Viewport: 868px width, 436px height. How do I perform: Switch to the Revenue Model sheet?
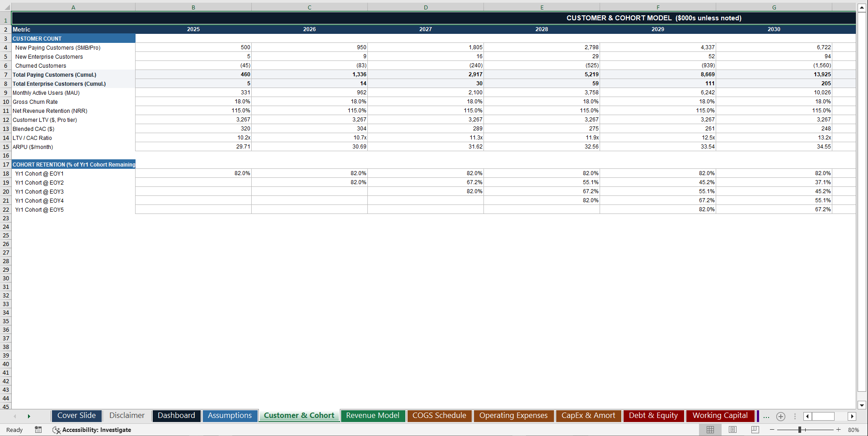[373, 416]
